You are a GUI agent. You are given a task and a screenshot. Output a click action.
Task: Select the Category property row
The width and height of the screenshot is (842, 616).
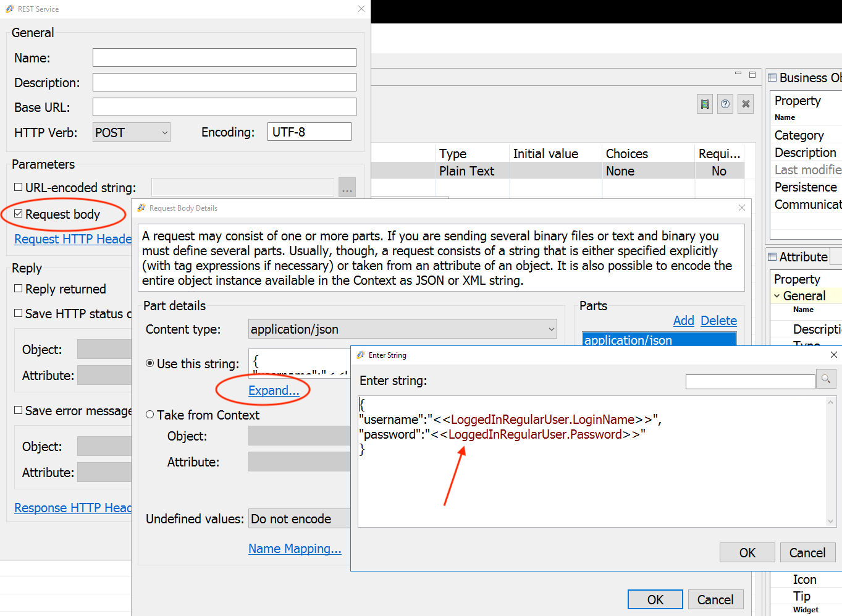coord(806,135)
